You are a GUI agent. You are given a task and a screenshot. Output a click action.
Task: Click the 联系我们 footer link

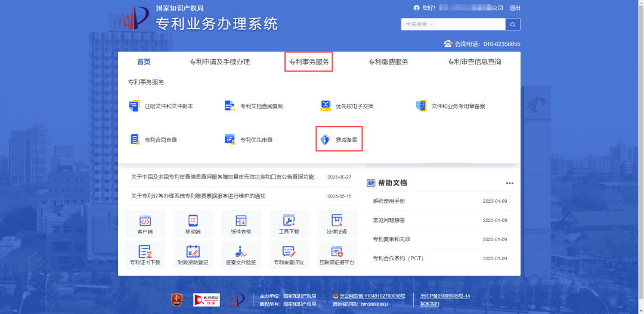(429, 304)
